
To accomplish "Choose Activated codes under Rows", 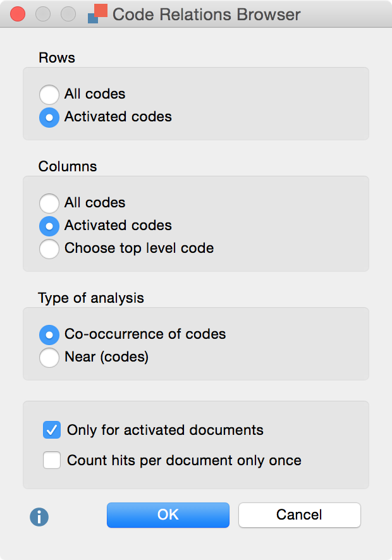I will click(49, 117).
